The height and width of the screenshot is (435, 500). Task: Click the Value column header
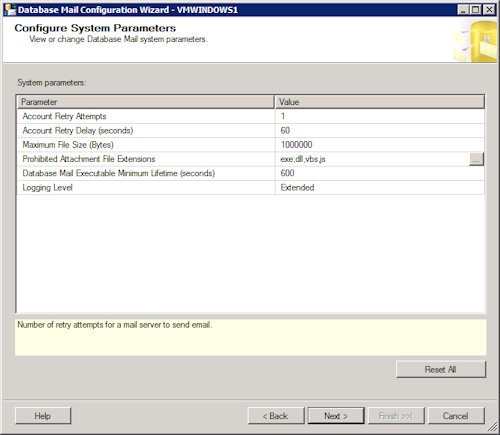pyautogui.click(x=380, y=102)
